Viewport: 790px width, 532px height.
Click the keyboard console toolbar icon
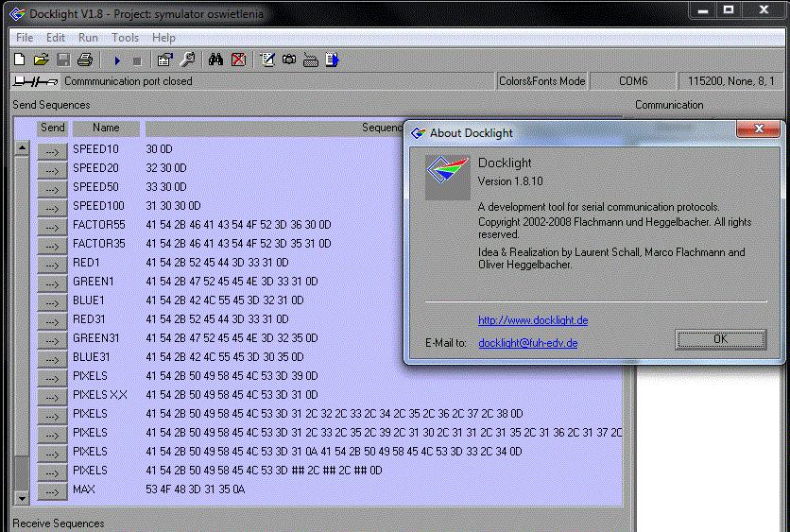[310, 60]
